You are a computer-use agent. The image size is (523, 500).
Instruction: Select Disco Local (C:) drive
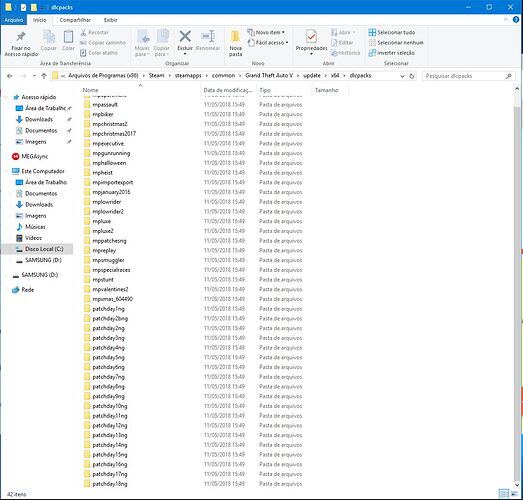coord(44,249)
